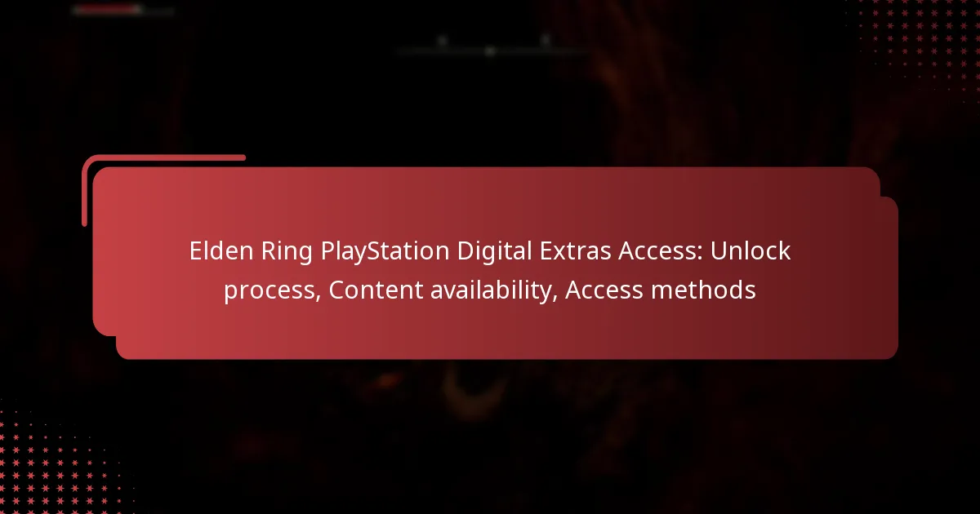Click the left marker on the compass bar

[442, 40]
